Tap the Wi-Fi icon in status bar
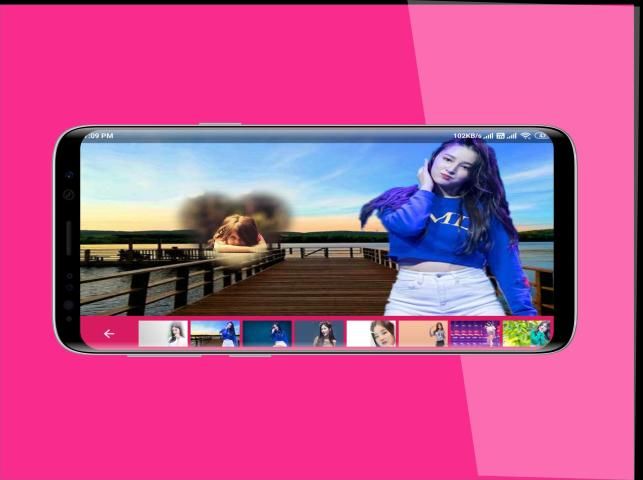This screenshot has width=643, height=480. click(x=525, y=135)
